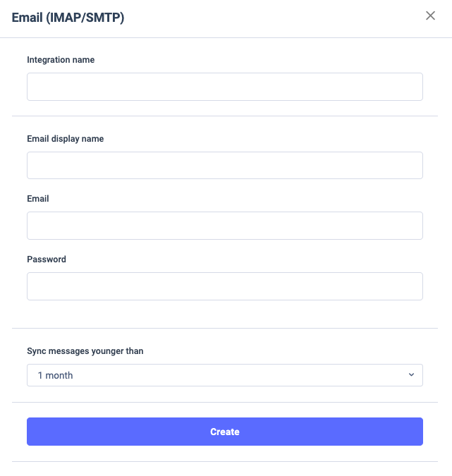The image size is (452, 476).
Task: Click into the Password input box
Action: (x=224, y=286)
